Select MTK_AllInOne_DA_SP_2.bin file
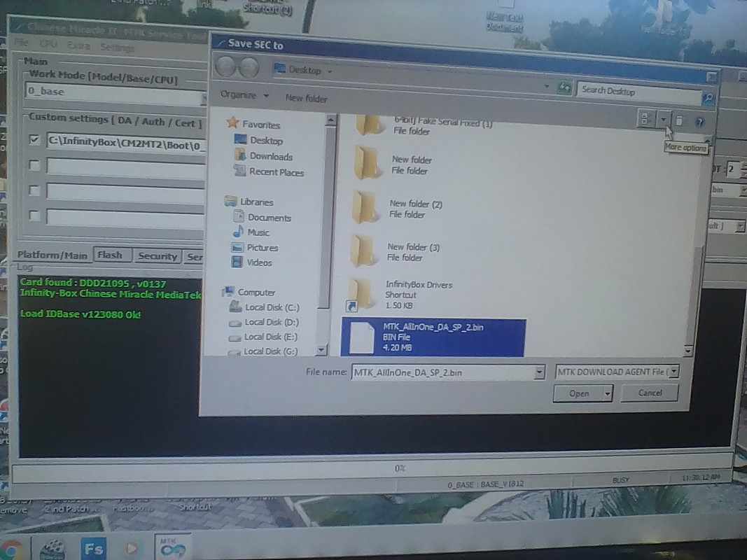Image resolution: width=747 pixels, height=560 pixels. pyautogui.click(x=433, y=337)
